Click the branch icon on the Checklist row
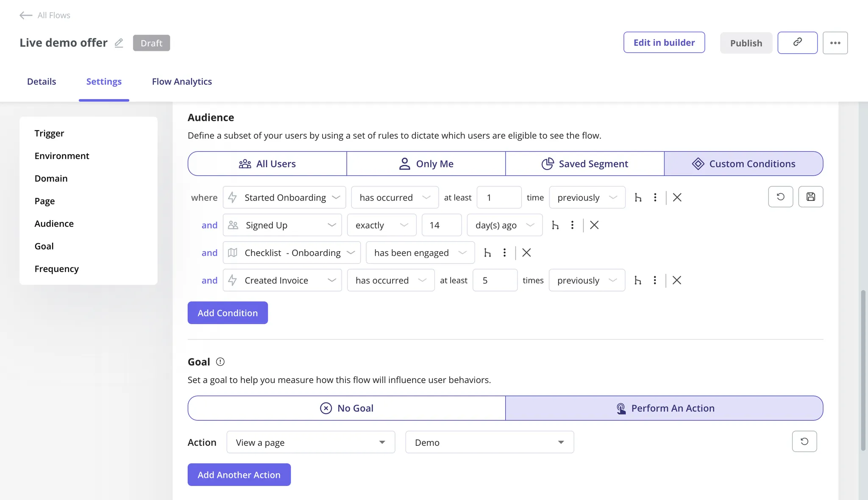This screenshot has width=868, height=500. point(487,253)
